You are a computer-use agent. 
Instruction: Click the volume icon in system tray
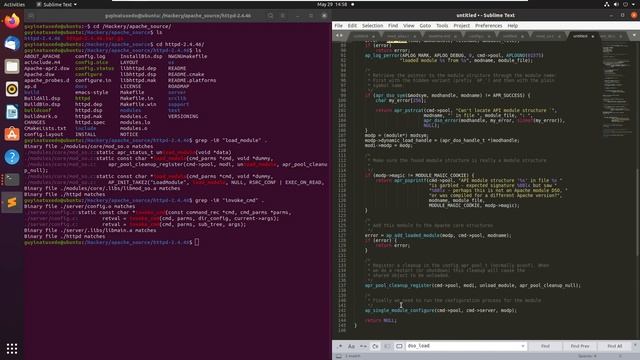tap(616, 4)
